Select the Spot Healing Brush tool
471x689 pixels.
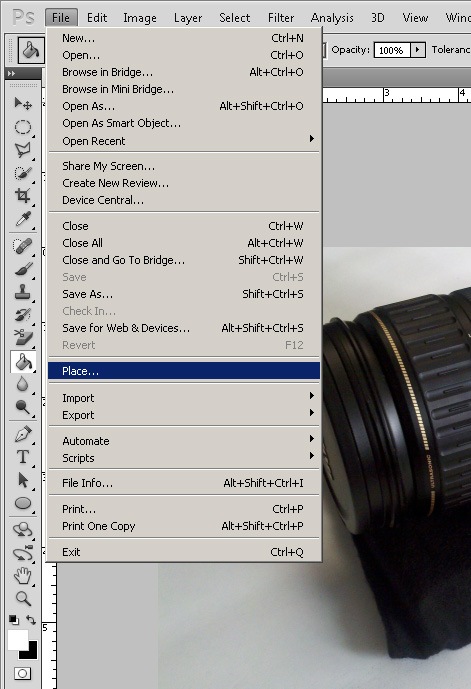tap(23, 246)
